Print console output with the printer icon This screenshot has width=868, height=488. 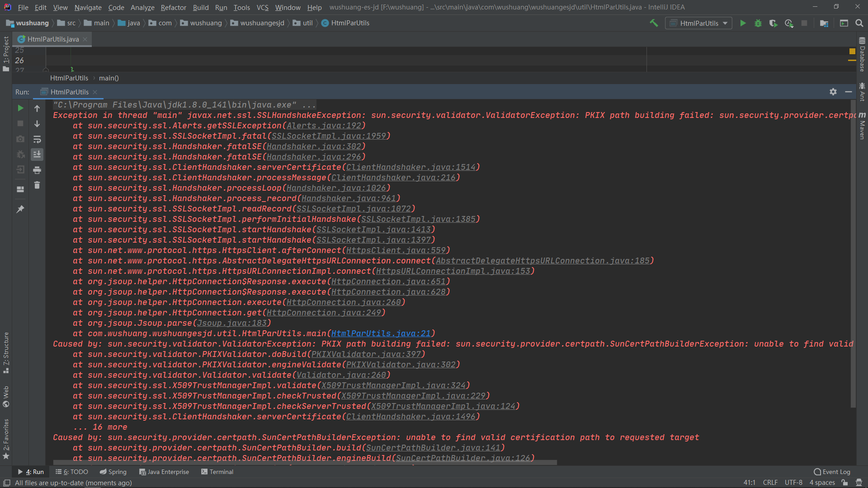(37, 170)
